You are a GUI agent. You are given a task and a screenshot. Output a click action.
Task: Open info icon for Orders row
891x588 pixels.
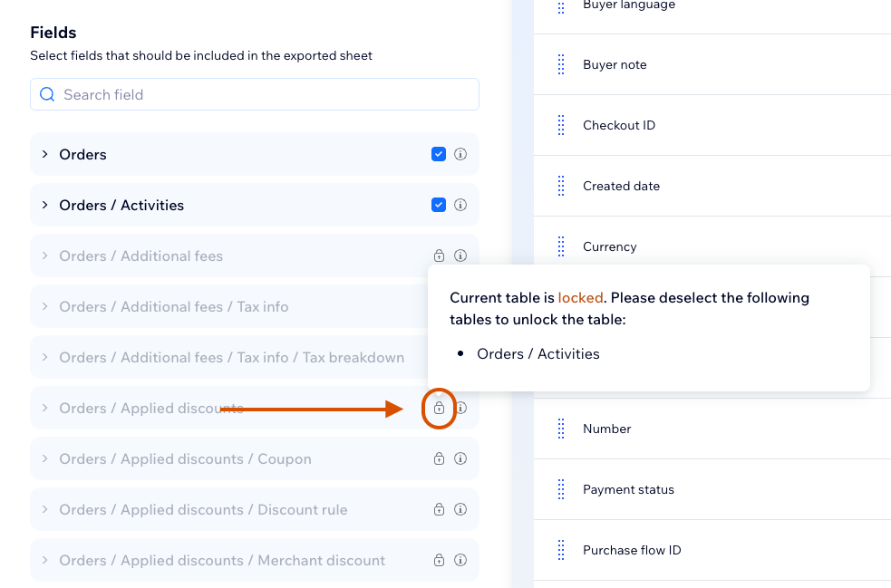click(x=460, y=154)
